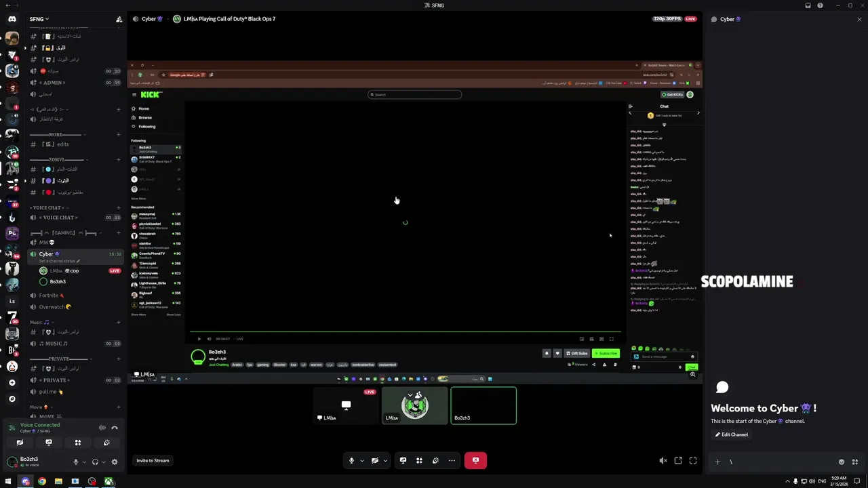Mute the stream volume speaker icon

tap(663, 461)
